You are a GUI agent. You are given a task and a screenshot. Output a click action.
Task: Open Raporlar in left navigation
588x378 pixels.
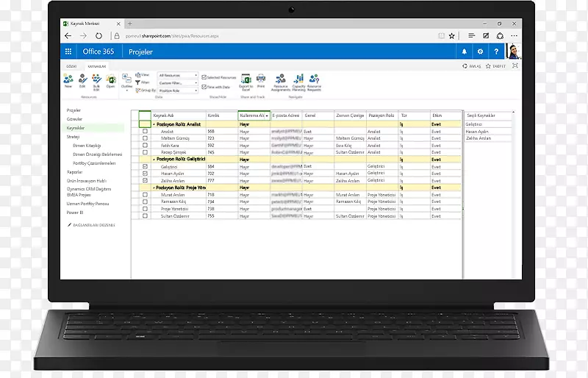tap(75, 172)
